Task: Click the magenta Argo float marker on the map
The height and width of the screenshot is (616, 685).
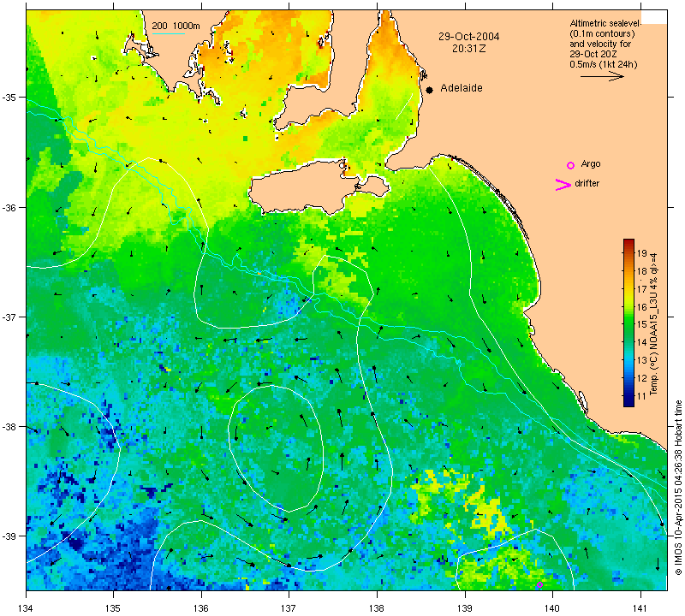Action: [539, 584]
